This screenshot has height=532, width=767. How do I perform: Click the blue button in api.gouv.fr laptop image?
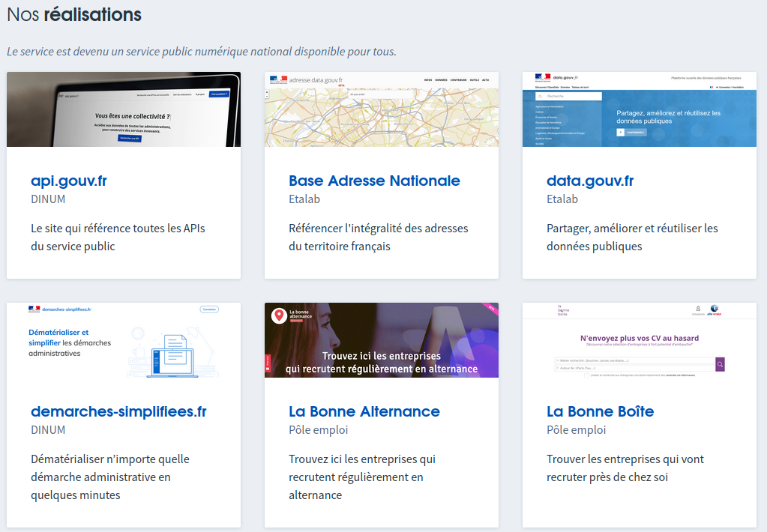130,139
